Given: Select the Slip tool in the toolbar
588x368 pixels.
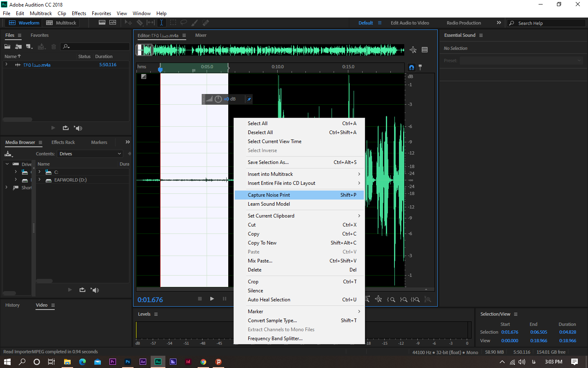Looking at the screenshot, I should point(151,23).
